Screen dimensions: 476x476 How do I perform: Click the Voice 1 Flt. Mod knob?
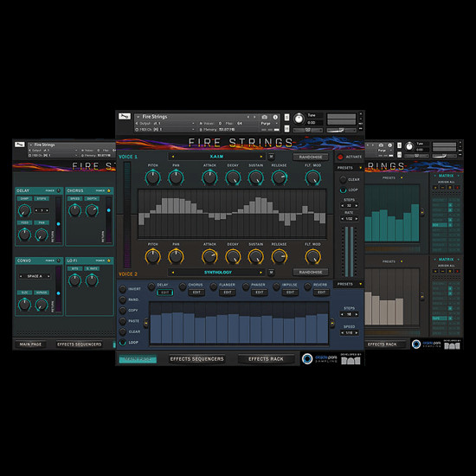(312, 178)
